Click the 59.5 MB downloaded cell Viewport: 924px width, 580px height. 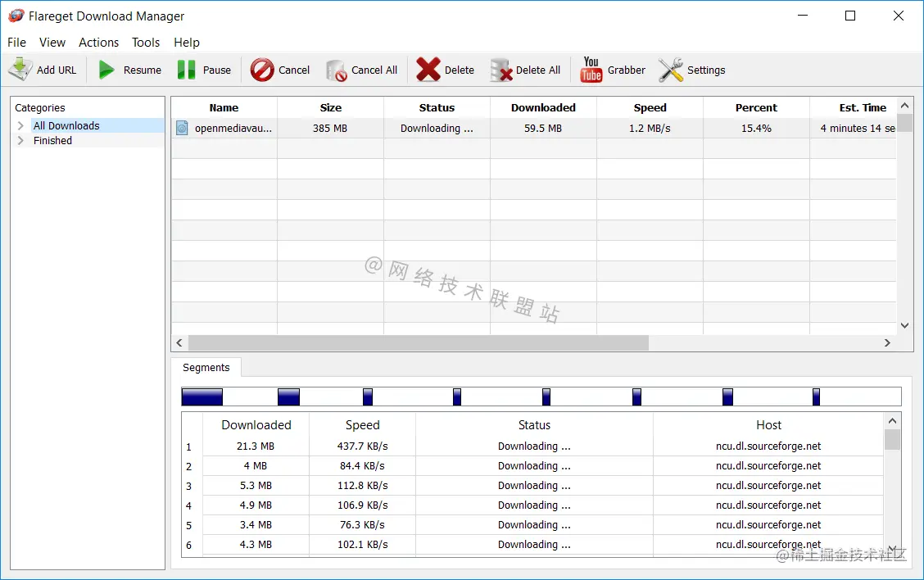pos(543,128)
